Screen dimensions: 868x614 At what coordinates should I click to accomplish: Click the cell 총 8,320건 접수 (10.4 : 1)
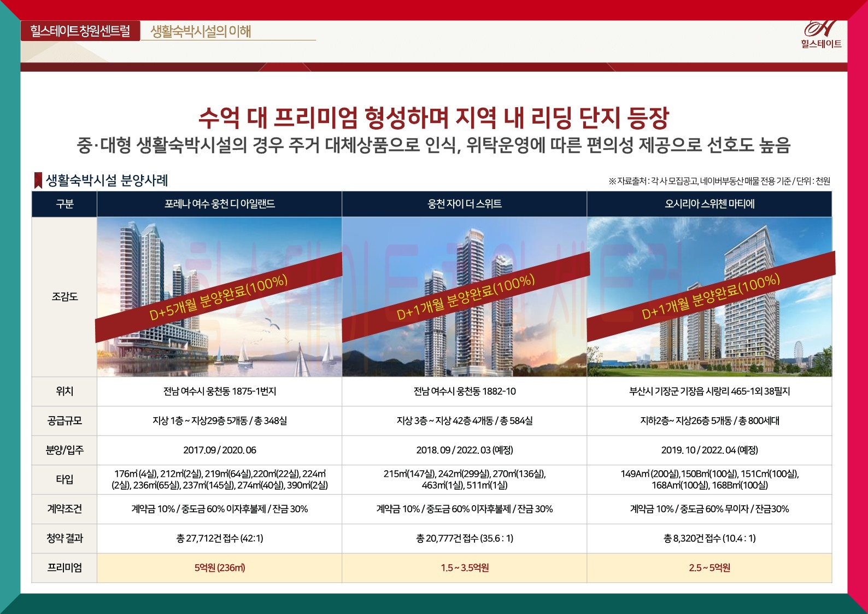(709, 539)
